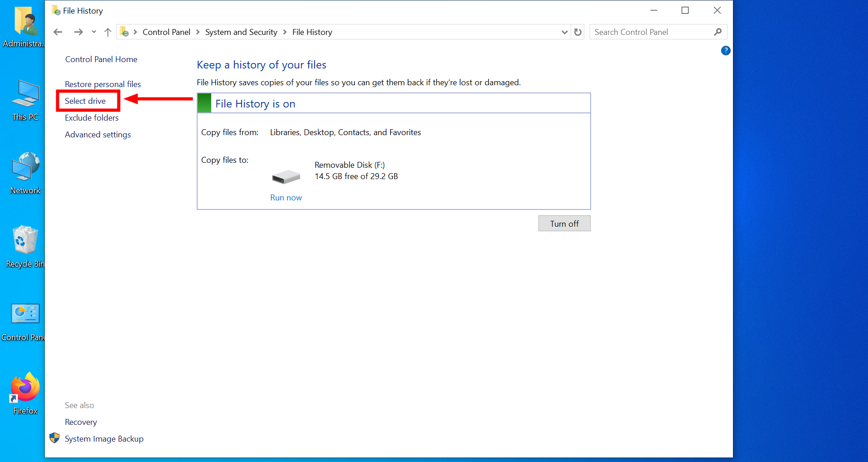Refresh the File History page
This screenshot has height=462, width=868.
pyautogui.click(x=577, y=32)
